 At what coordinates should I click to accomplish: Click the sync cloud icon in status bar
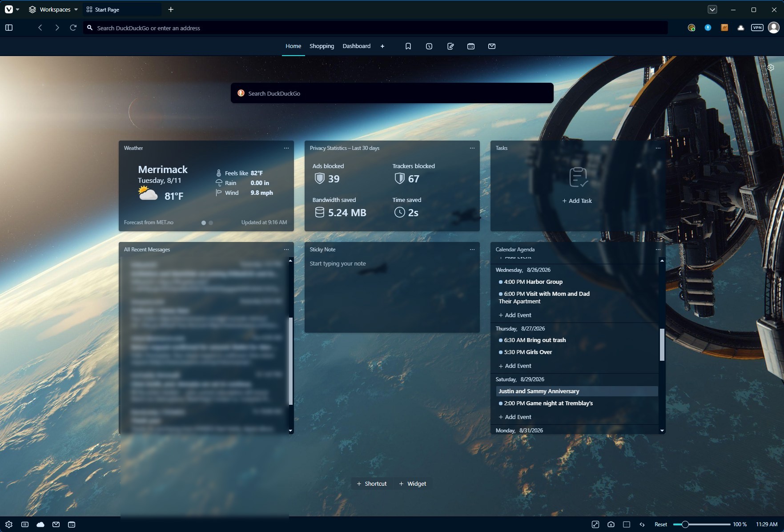pos(40,524)
